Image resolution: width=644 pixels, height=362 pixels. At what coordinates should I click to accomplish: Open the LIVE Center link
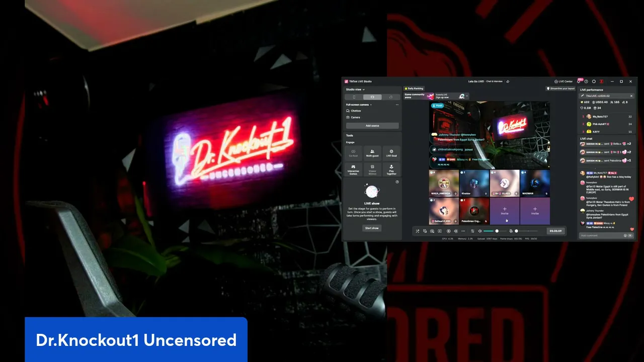(x=563, y=81)
